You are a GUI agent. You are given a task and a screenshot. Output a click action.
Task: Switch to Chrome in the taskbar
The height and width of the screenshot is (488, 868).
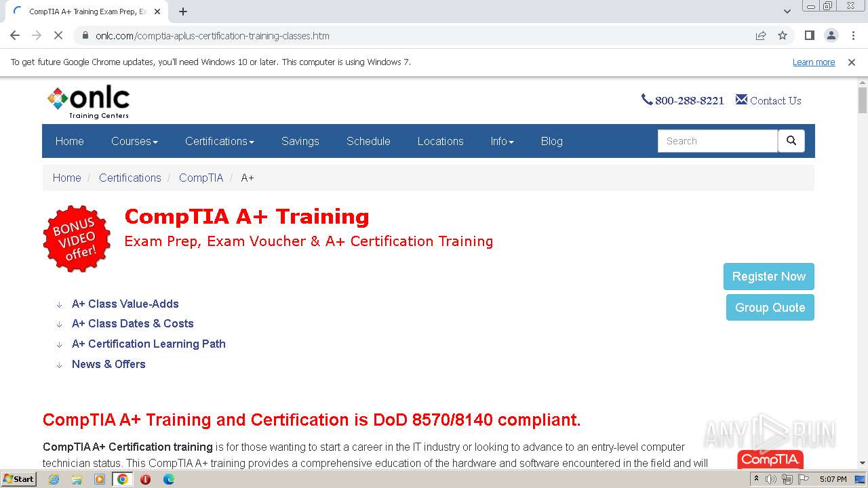tap(123, 479)
